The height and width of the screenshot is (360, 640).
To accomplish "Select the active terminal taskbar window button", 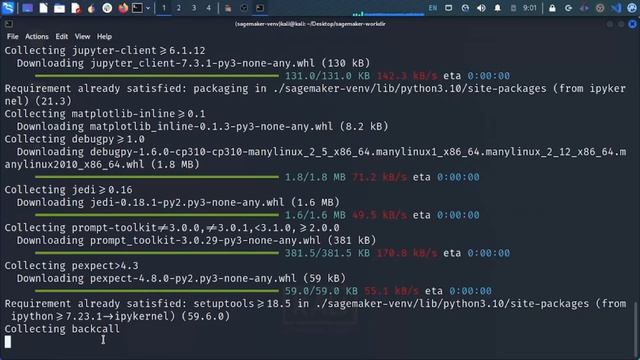I will [x=260, y=8].
